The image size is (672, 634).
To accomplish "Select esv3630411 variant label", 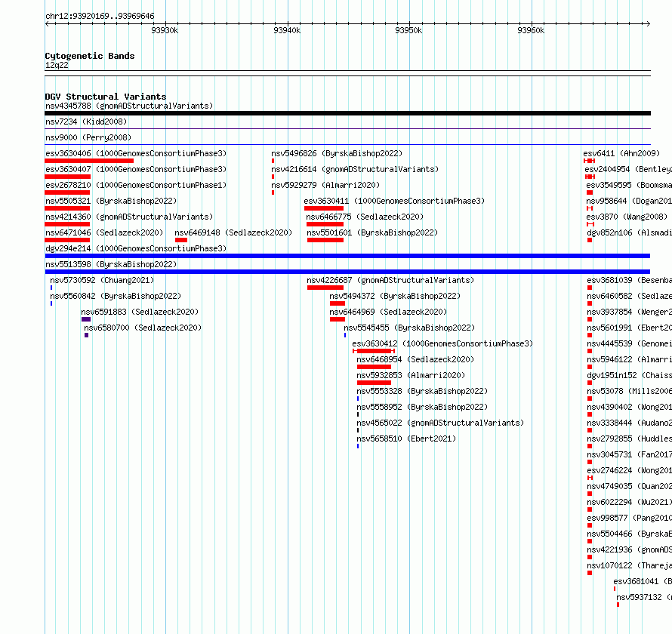I will 394,201.
